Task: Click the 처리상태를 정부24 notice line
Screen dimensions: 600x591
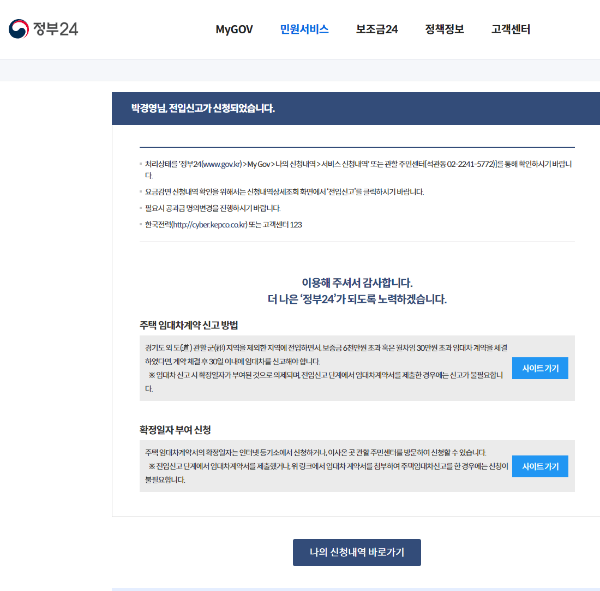Action: (x=358, y=170)
